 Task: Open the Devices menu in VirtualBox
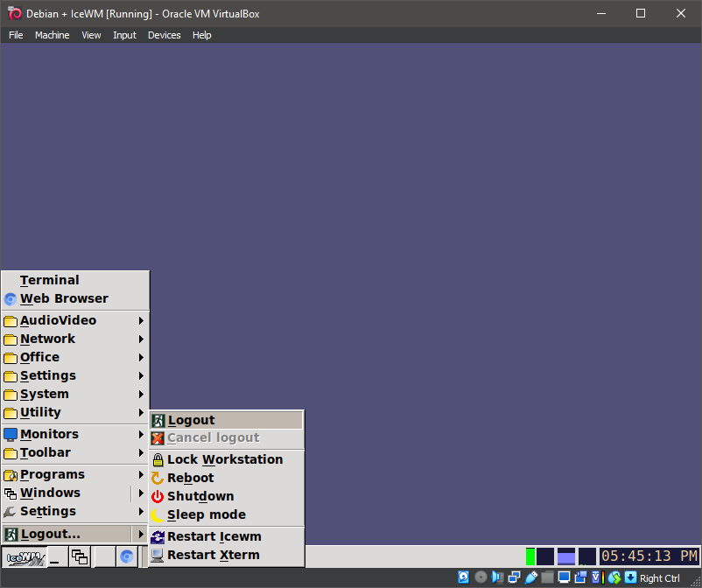pyautogui.click(x=164, y=35)
